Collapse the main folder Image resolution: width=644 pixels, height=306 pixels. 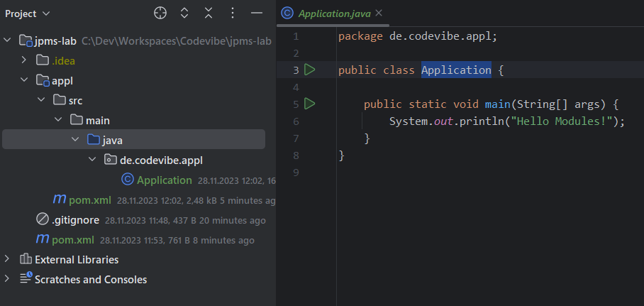coord(58,120)
